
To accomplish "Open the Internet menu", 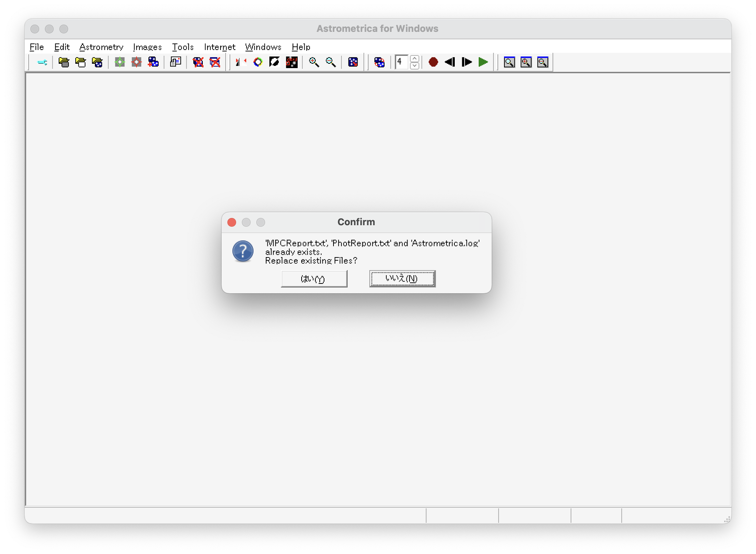I will pos(220,47).
